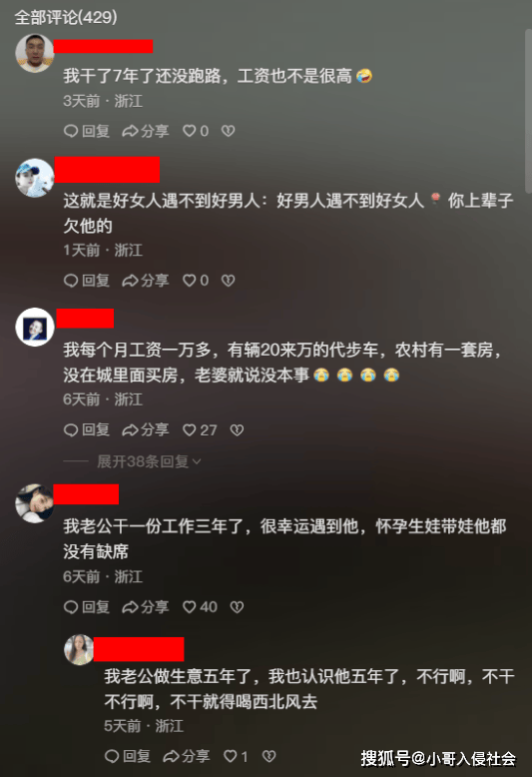The image size is (532, 777).
Task: Expand the 38 hidden replies
Action: click(x=143, y=461)
